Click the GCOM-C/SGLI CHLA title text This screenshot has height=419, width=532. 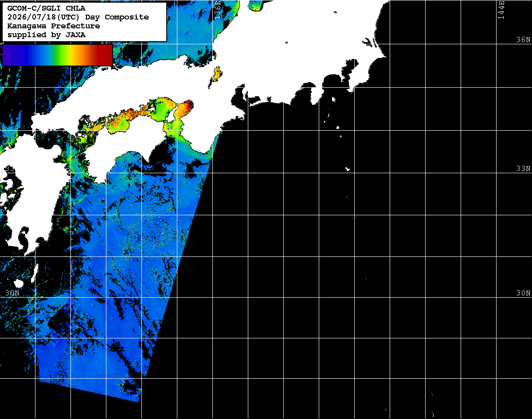pyautogui.click(x=47, y=8)
